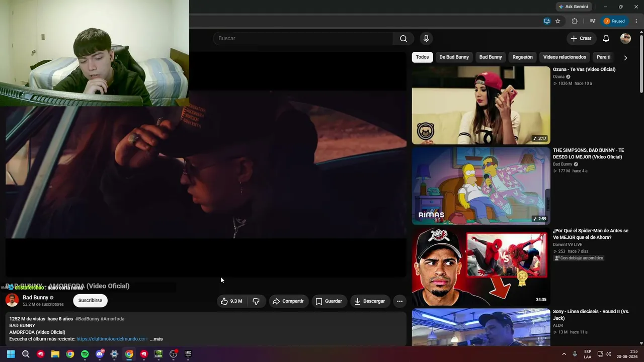644x362 pixels.
Task: Select the 'De Bad Bunny' filter chip
Action: (454, 57)
